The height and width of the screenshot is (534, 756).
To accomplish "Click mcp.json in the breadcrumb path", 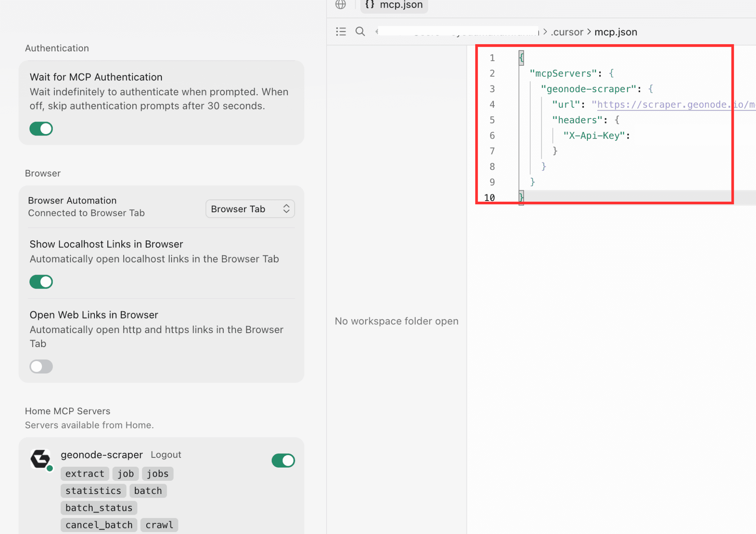I will coord(616,32).
